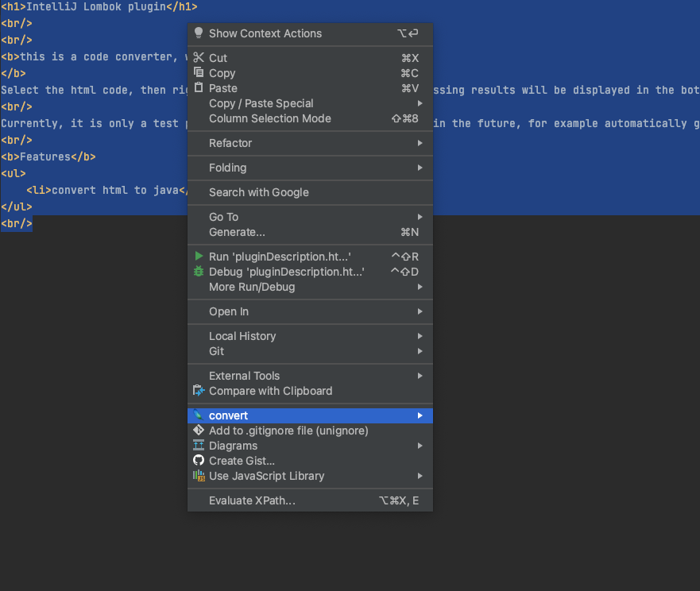Image resolution: width=700 pixels, height=591 pixels.
Task: Click the <b>Features</b> code line
Action: [x=48, y=156]
